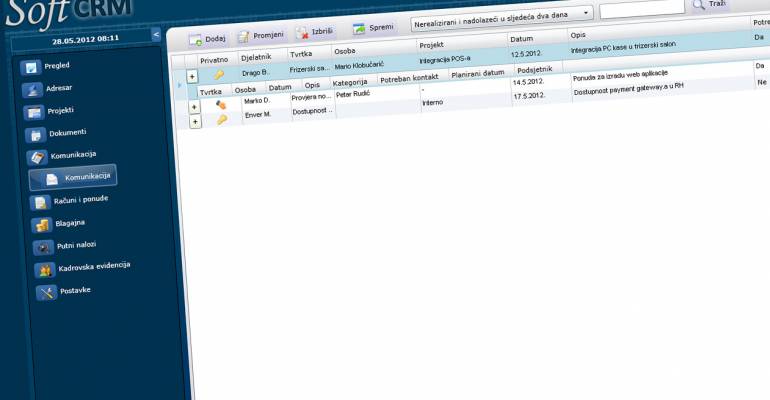The image size is (770, 400).
Task: Open the Dokumenti sidebar section
Action: click(x=56, y=133)
